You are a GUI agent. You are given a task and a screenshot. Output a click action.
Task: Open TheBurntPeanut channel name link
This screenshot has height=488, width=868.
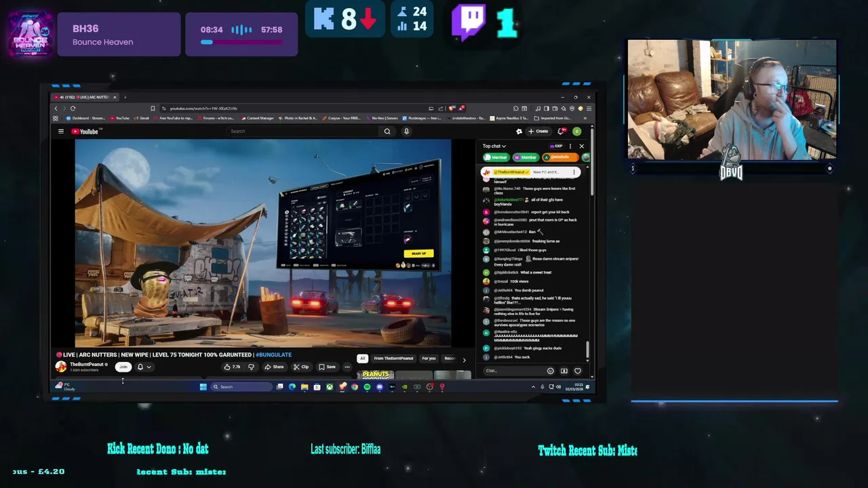point(87,365)
